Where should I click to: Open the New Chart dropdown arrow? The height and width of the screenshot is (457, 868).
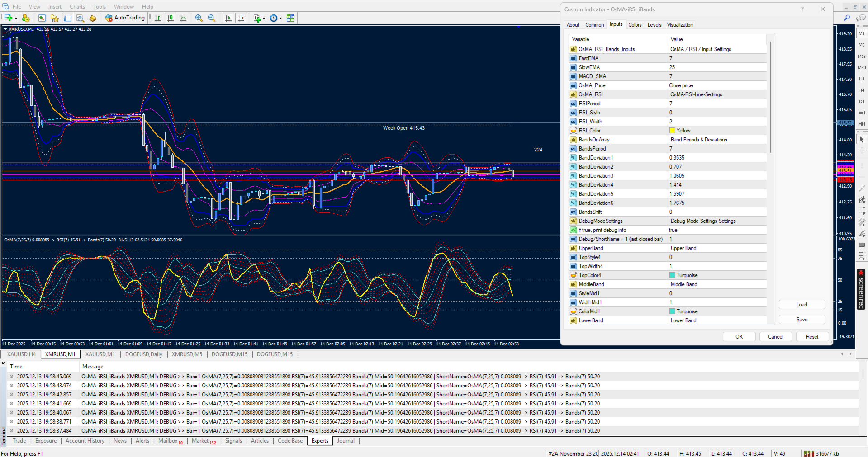(x=16, y=19)
